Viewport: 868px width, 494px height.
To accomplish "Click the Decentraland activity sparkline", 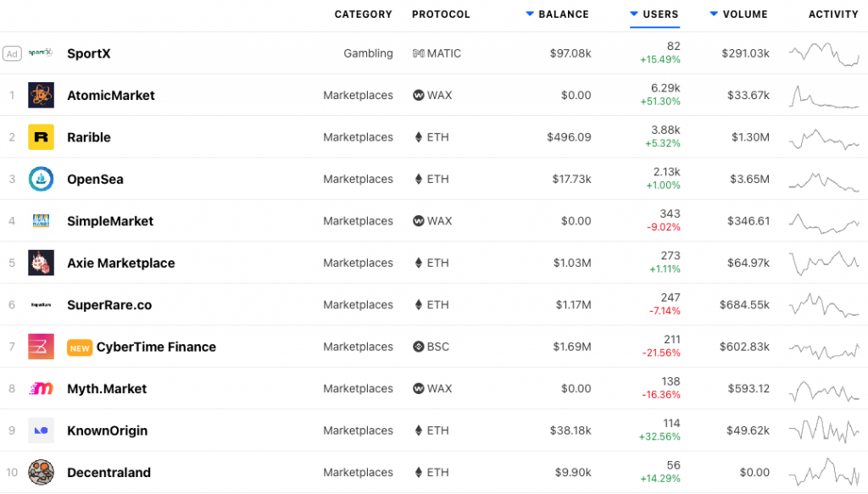I will click(x=824, y=472).
